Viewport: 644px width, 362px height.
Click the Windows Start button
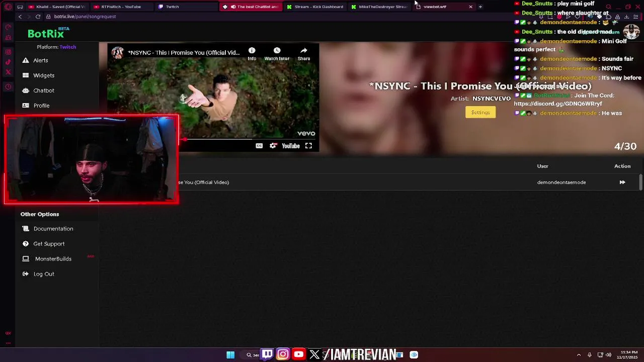point(230,355)
